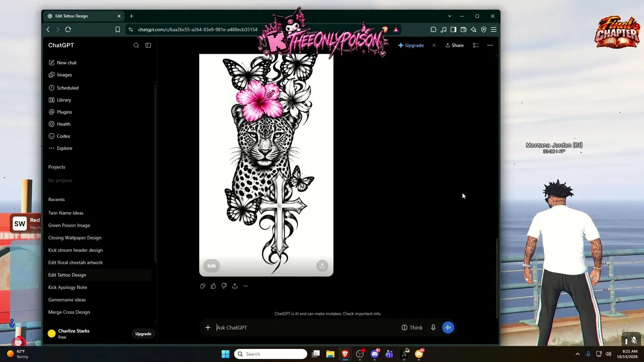Click share icon below the response

pyautogui.click(x=234, y=286)
